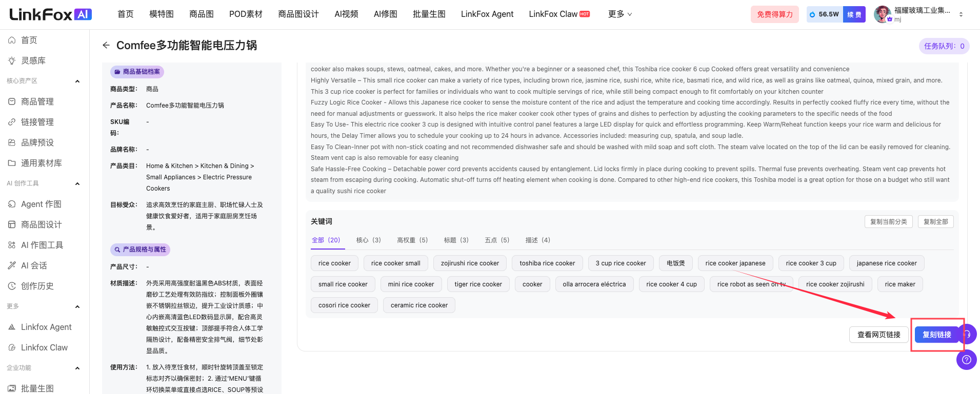Open the account switcher arrows

point(961,14)
